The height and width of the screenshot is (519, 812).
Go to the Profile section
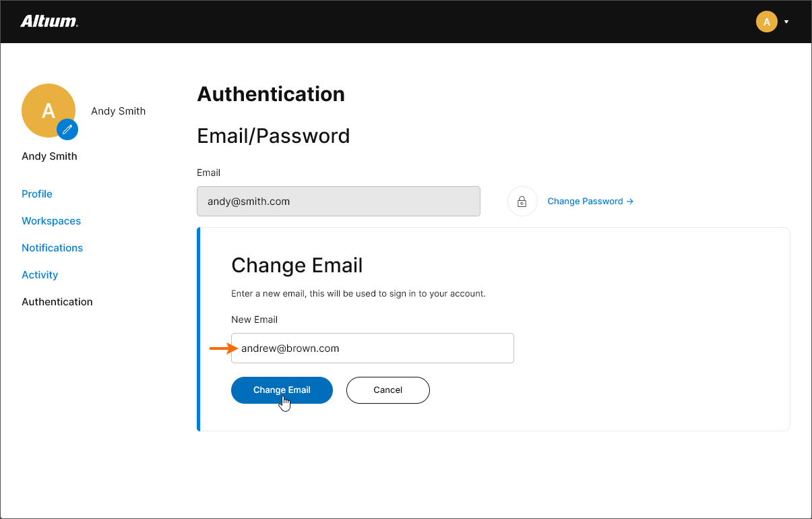[x=37, y=194]
